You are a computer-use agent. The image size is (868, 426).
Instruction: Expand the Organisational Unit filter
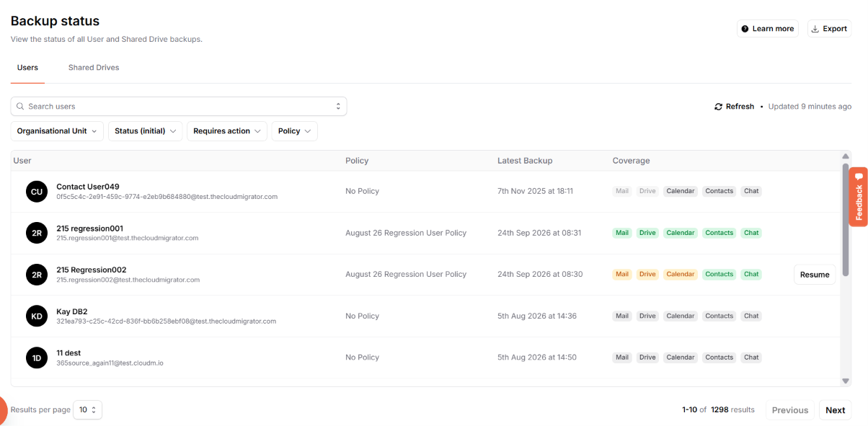57,131
